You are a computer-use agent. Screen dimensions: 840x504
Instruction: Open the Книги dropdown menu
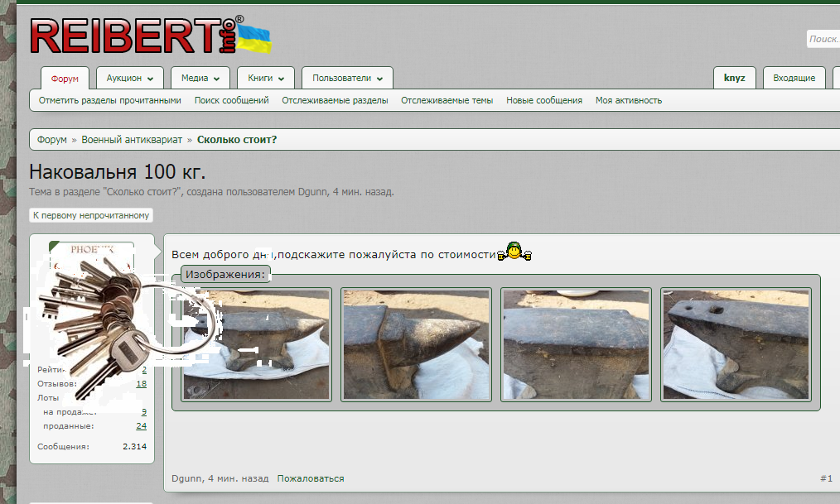click(x=265, y=79)
